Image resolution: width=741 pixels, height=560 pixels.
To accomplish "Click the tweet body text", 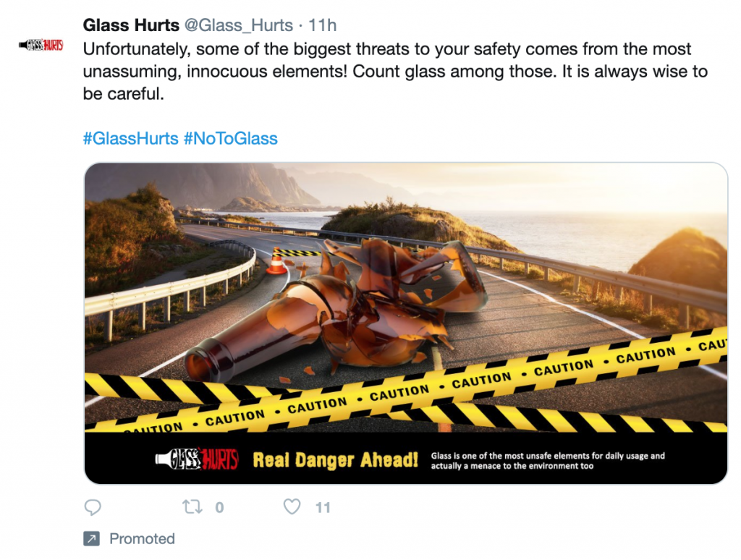I will point(395,72).
